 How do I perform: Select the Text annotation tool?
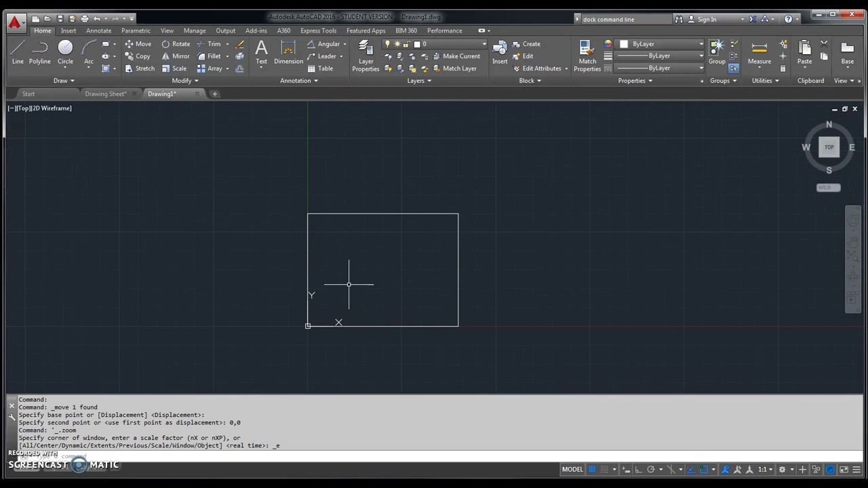pos(261,53)
